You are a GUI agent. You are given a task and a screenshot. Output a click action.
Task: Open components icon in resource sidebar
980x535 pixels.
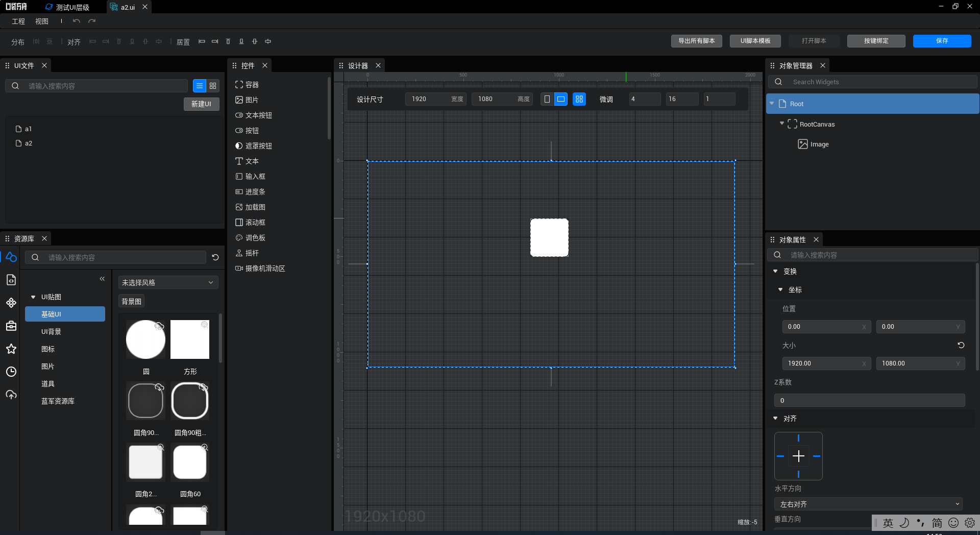(11, 303)
